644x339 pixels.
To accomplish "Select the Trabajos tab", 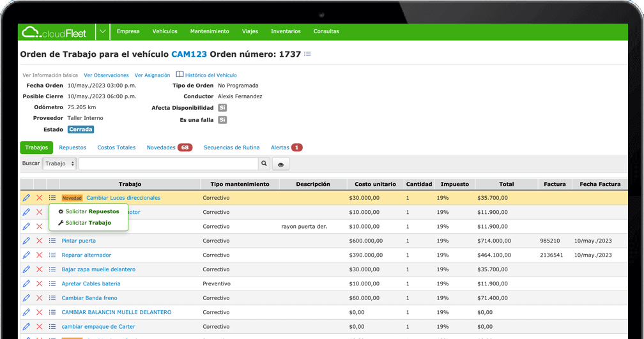I will 36,147.
